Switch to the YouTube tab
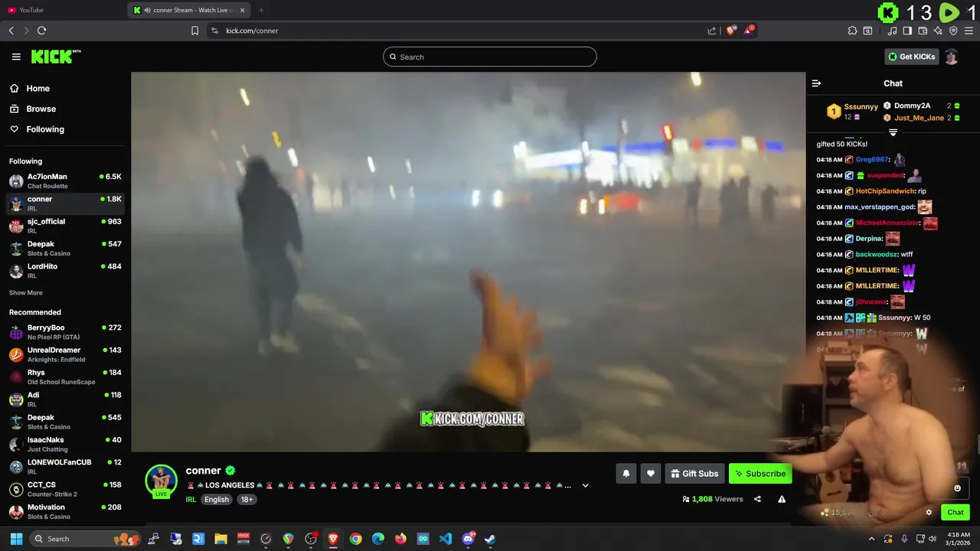Viewport: 980px width, 551px height. pos(61,10)
